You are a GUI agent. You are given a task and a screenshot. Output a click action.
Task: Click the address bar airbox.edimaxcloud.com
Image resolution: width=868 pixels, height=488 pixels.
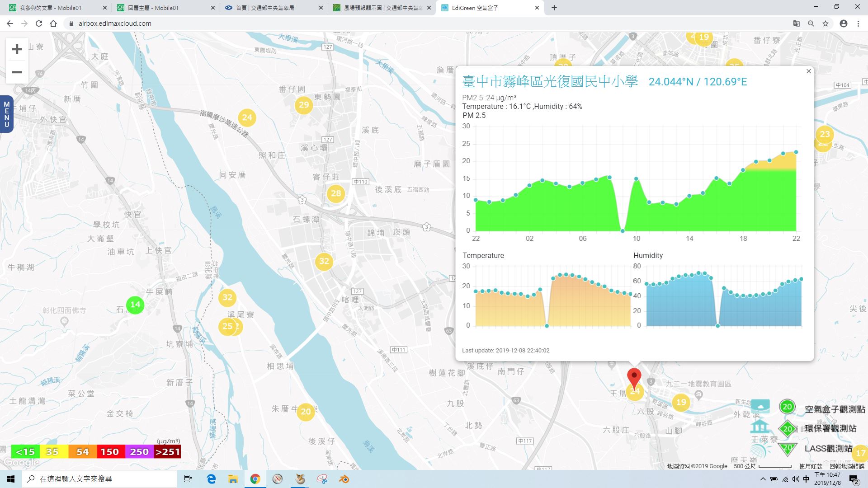115,23
